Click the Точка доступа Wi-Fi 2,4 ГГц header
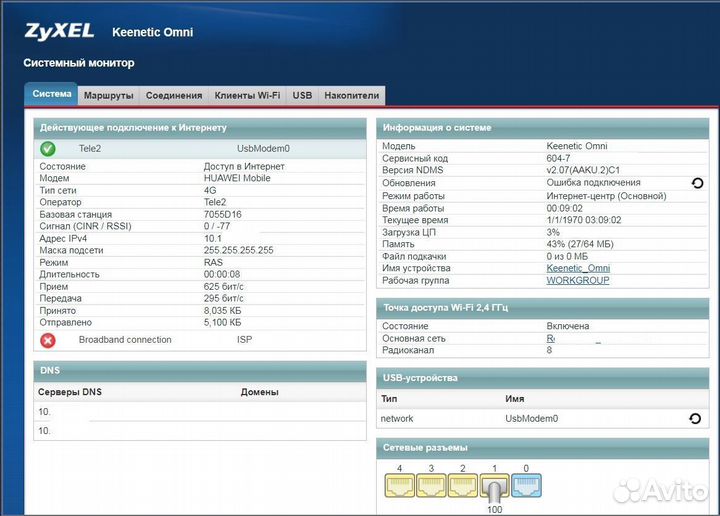The height and width of the screenshot is (516, 720). 543,308
